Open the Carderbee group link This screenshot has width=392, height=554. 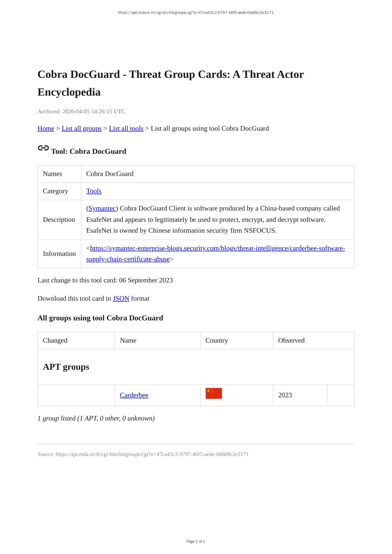coord(134,395)
